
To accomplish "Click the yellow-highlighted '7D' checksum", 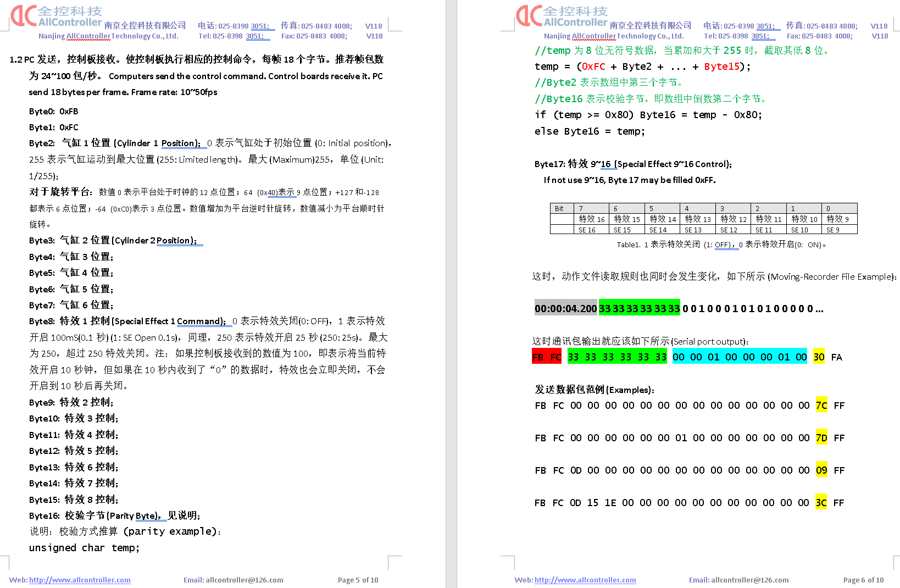I will click(821, 438).
